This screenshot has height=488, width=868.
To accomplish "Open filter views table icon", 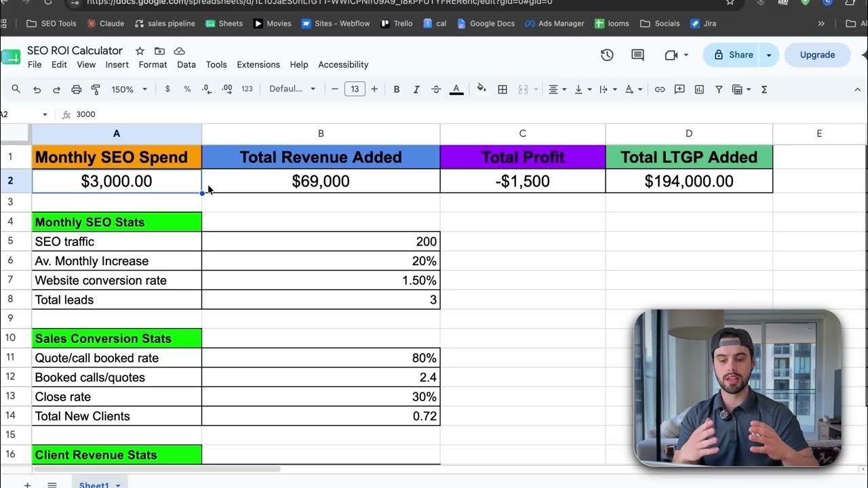I will click(x=741, y=89).
